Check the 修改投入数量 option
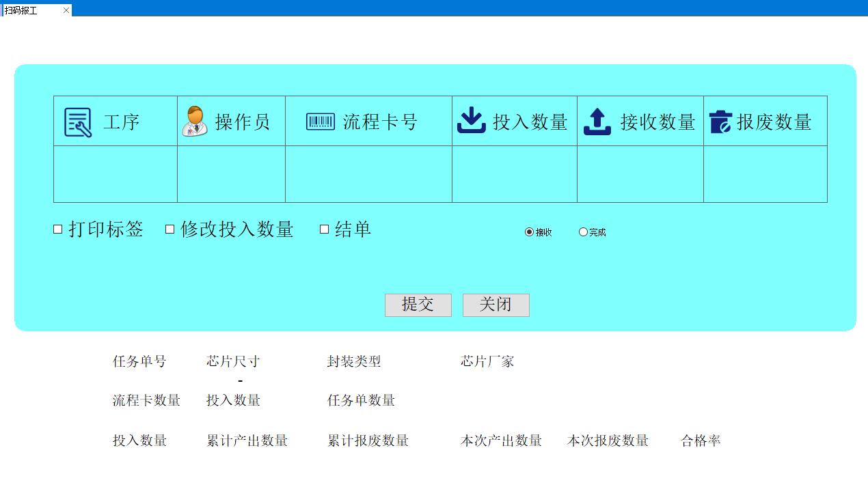The width and height of the screenshot is (868, 504). (x=170, y=229)
